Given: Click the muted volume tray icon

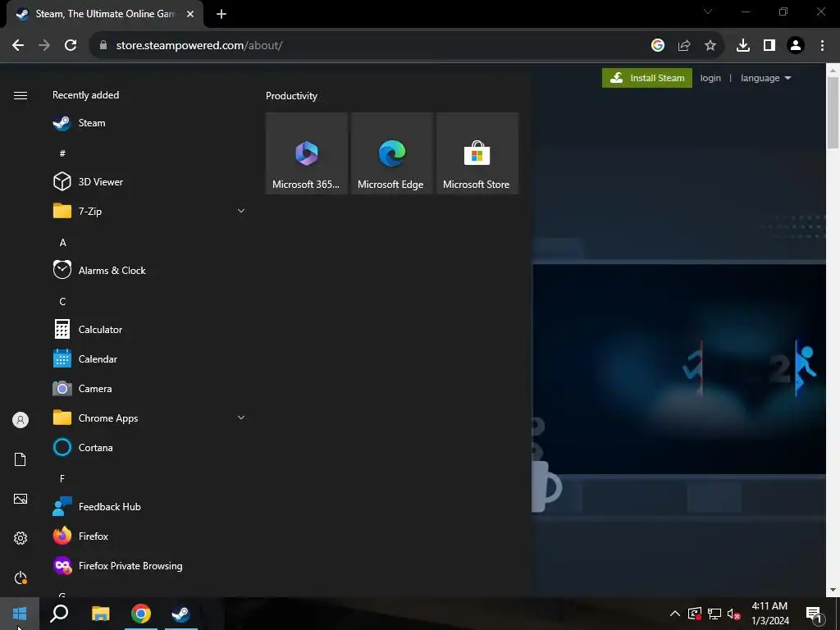Looking at the screenshot, I should click(x=734, y=614).
